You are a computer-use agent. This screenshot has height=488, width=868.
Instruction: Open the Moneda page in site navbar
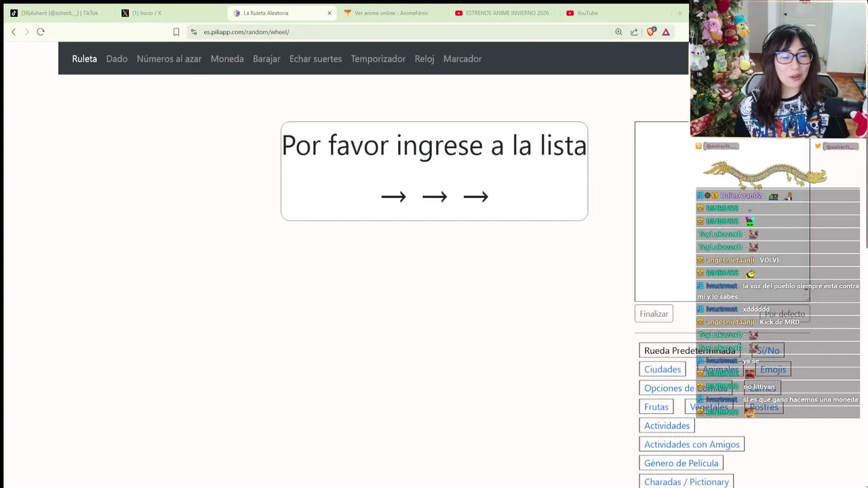tap(227, 59)
